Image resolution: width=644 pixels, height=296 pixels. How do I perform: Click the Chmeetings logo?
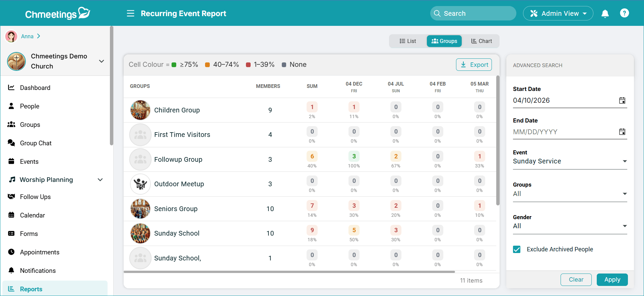click(58, 13)
